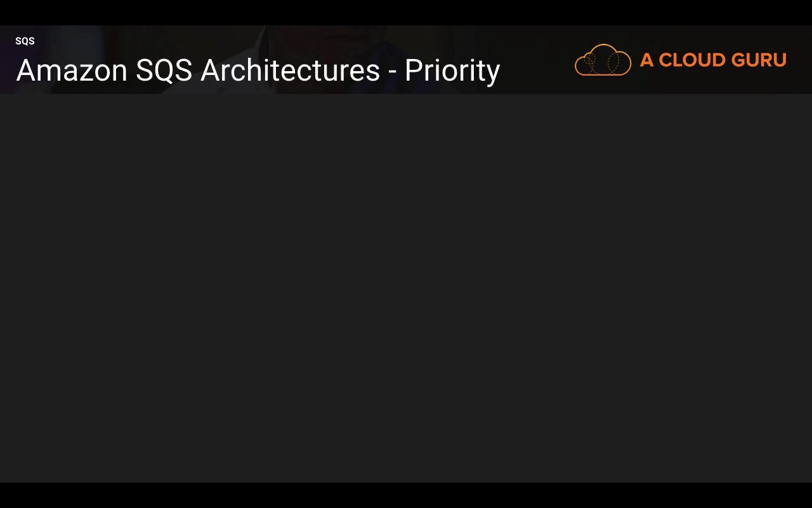Click the orange cloud logo icon
The height and width of the screenshot is (508, 812).
click(x=603, y=60)
